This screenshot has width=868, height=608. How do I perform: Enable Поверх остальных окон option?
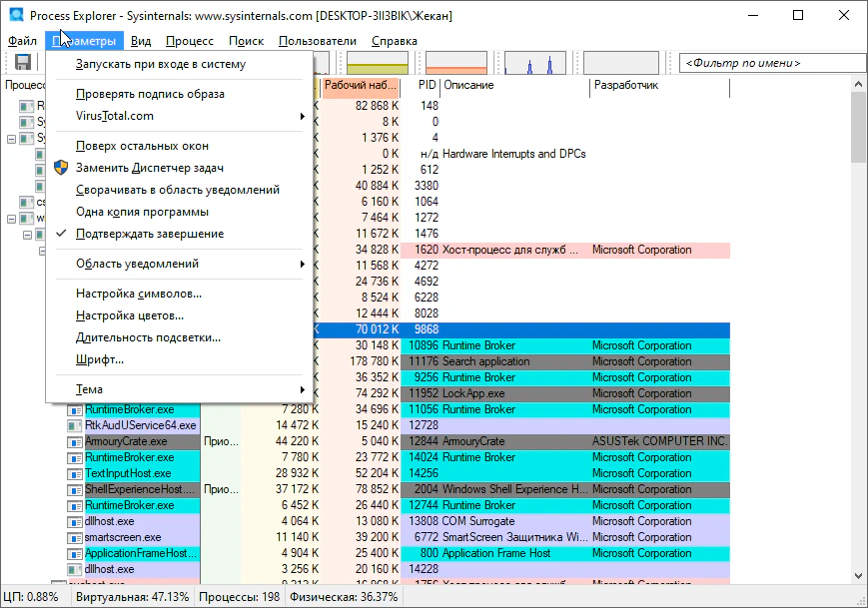pyautogui.click(x=142, y=146)
